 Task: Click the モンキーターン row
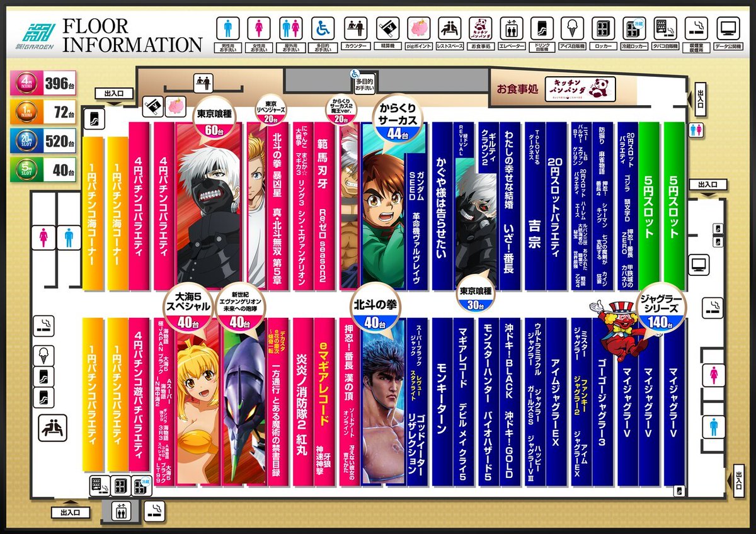(442, 402)
